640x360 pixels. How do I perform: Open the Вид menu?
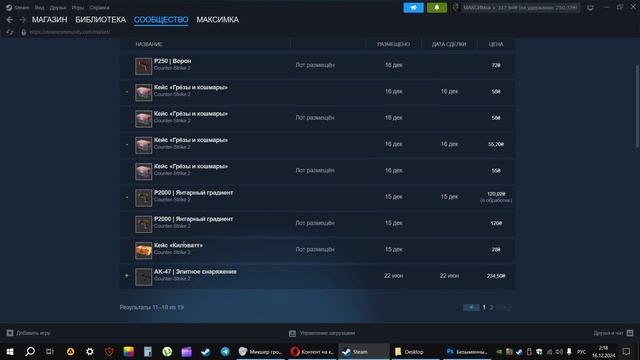(x=39, y=7)
